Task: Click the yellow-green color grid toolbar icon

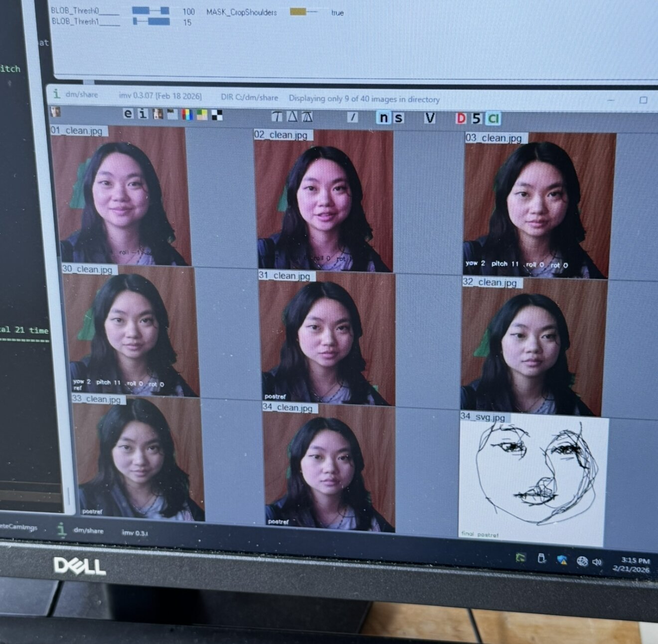Action: 202,115
